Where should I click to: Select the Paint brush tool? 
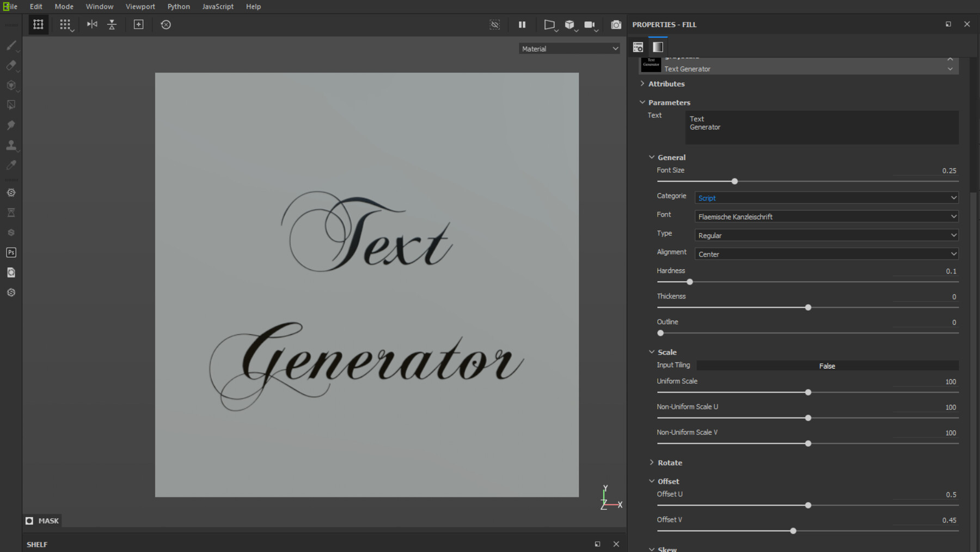(11, 45)
